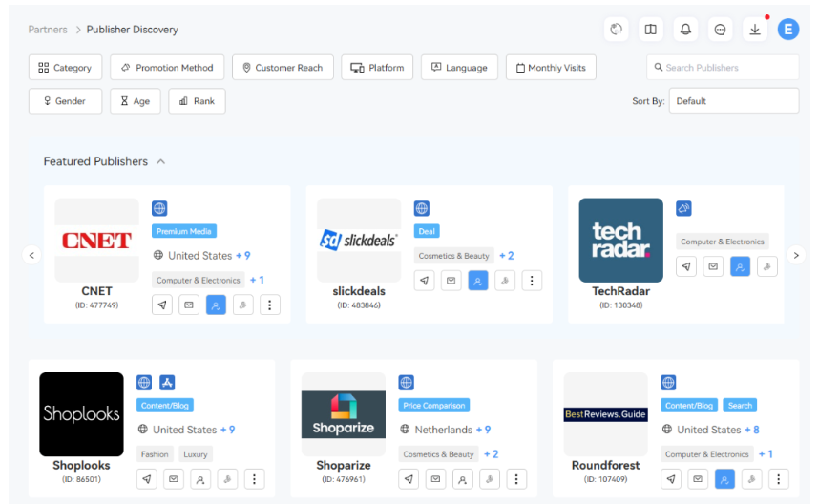Click the Monthly Visits filter button
The image size is (818, 504).
coord(551,68)
